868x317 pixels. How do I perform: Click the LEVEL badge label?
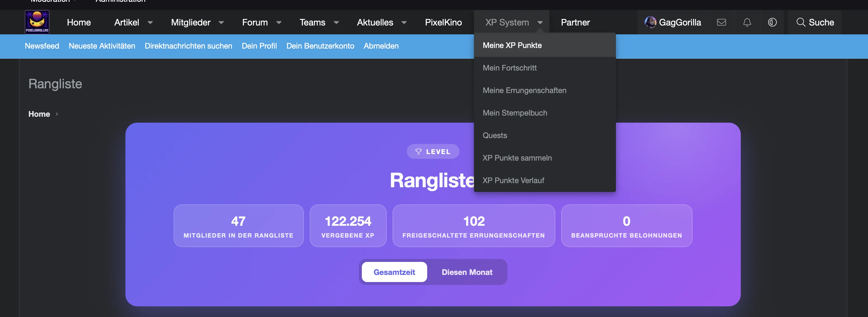[438, 152]
